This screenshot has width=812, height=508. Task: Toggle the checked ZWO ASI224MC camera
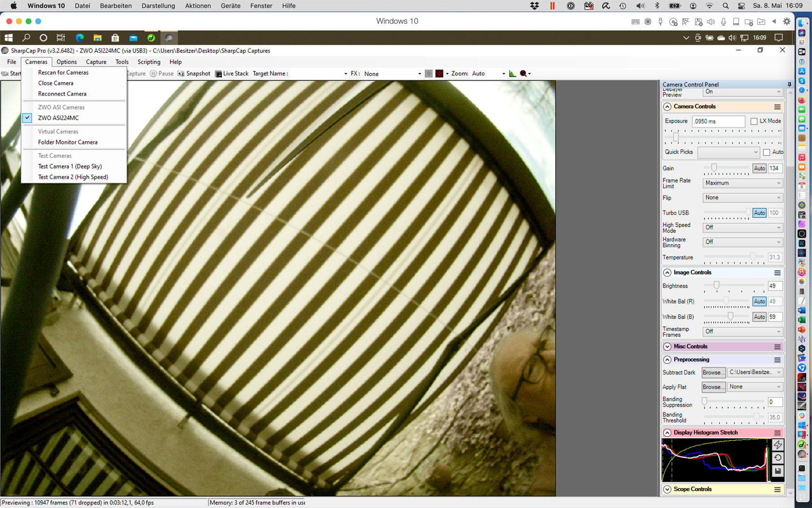coord(74,118)
